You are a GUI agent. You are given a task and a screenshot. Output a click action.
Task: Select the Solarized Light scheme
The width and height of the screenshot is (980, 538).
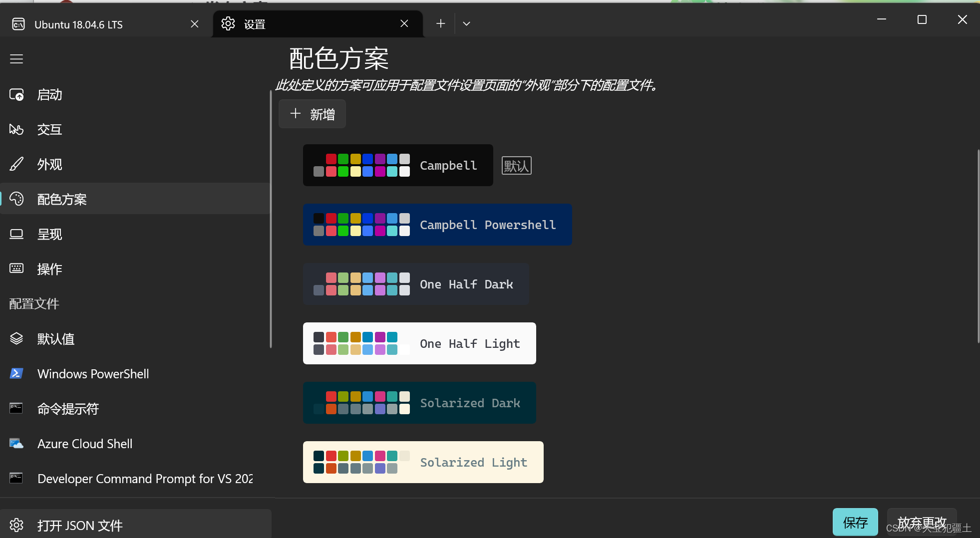[423, 462]
